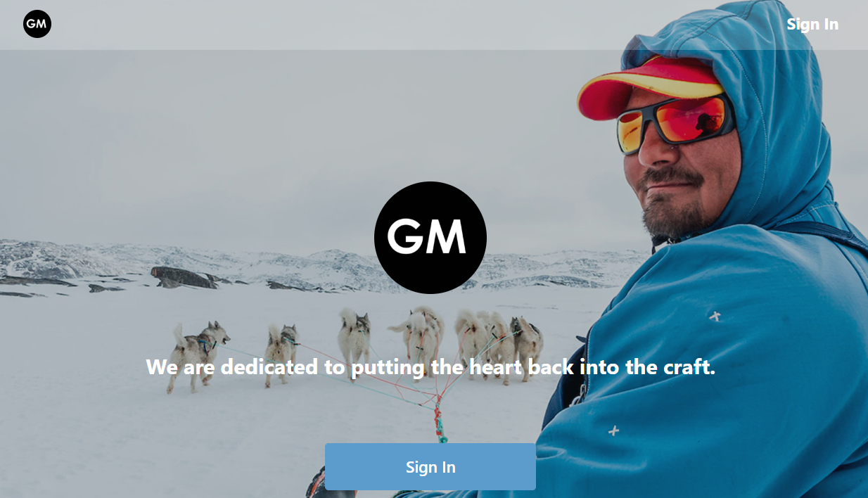This screenshot has width=868, height=498.
Task: Open the Sign In link in header
Action: pyautogui.click(x=812, y=24)
